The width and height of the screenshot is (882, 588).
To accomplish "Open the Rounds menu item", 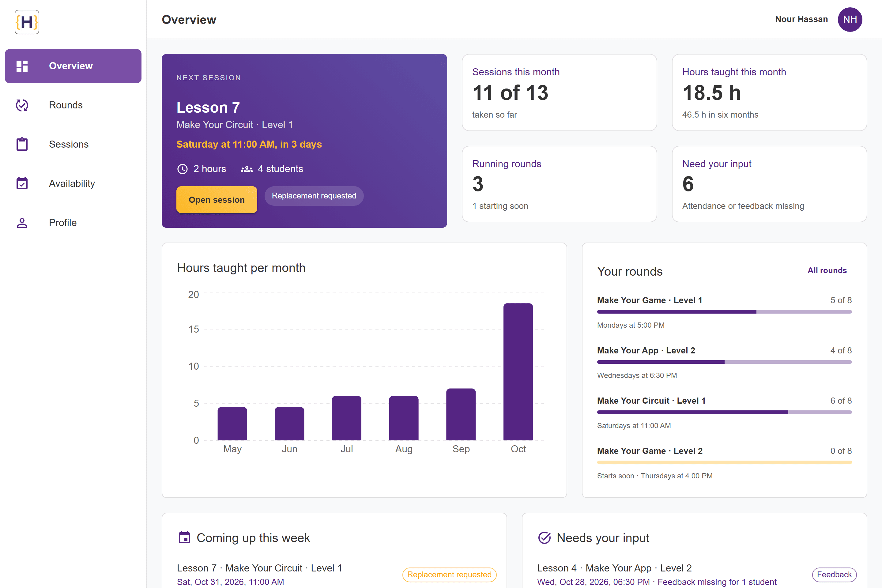I will [x=73, y=105].
